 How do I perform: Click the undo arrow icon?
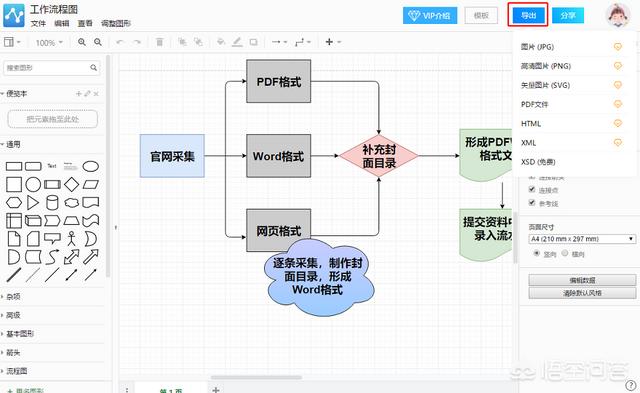(120, 42)
